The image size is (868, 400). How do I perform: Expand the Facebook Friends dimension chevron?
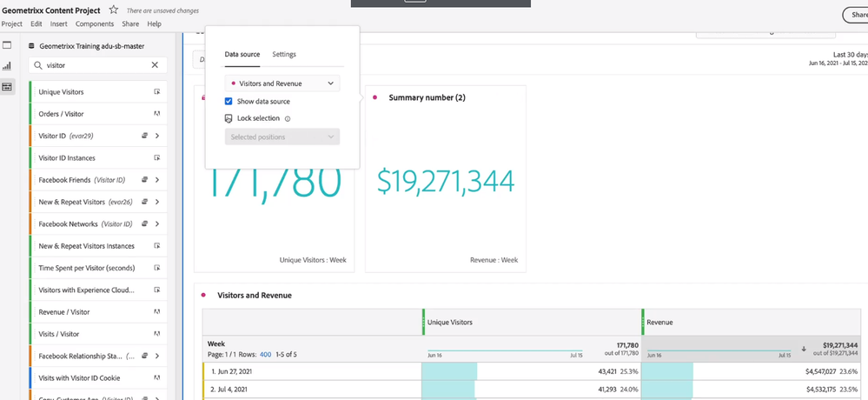(157, 180)
